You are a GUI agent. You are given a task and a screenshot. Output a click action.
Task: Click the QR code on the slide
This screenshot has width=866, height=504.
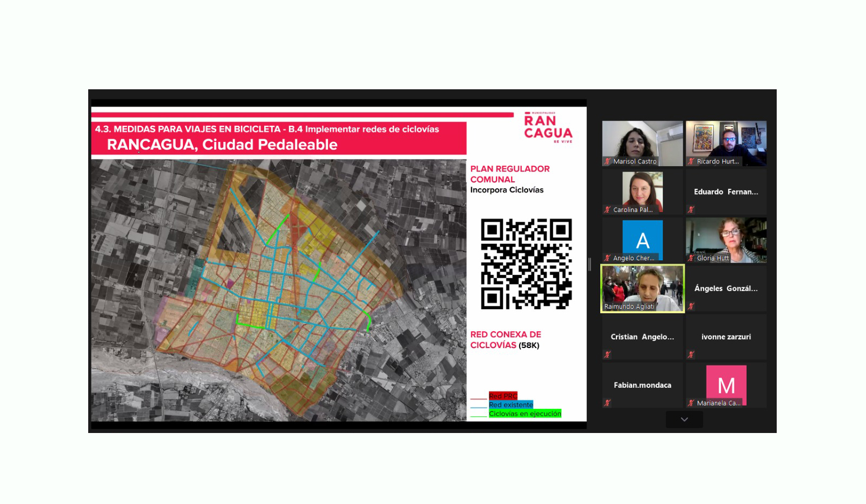[x=526, y=264]
